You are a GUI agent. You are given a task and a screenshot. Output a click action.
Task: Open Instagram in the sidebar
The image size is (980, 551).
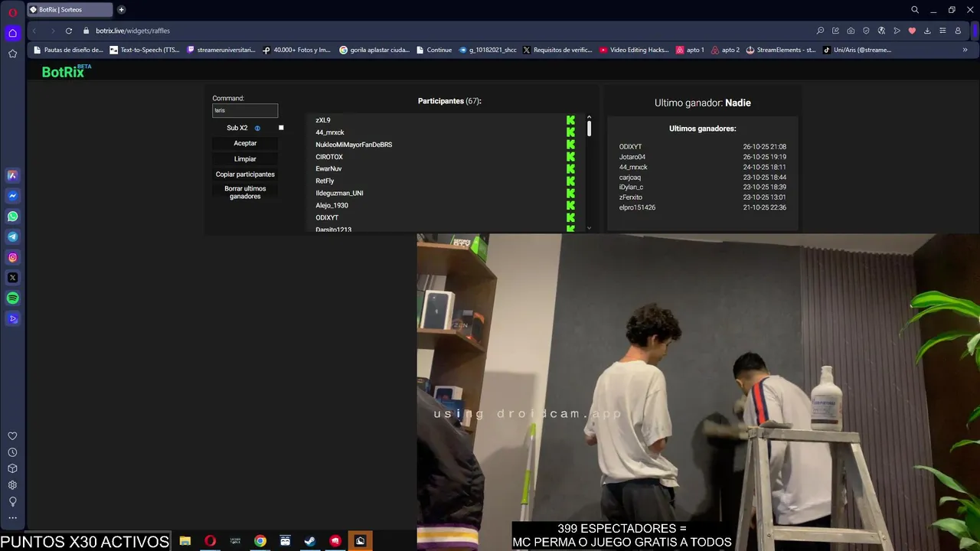[12, 258]
